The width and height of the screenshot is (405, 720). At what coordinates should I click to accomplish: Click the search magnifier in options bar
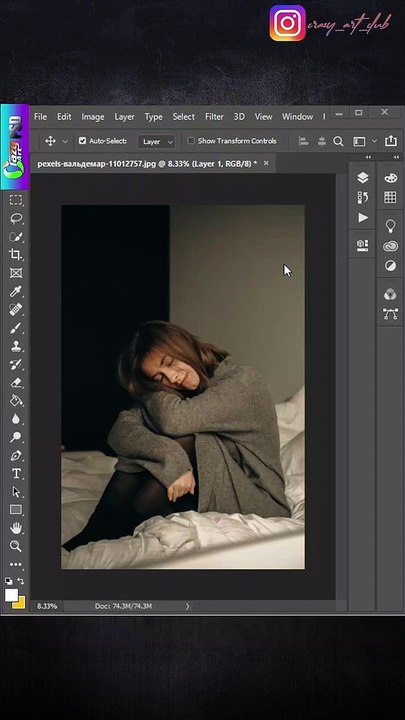coord(338,141)
